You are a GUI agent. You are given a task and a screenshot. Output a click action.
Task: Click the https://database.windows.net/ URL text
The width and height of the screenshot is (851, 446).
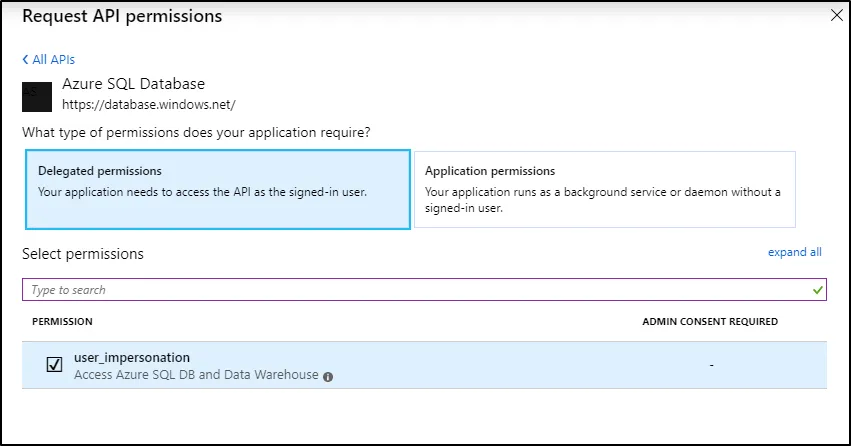148,103
